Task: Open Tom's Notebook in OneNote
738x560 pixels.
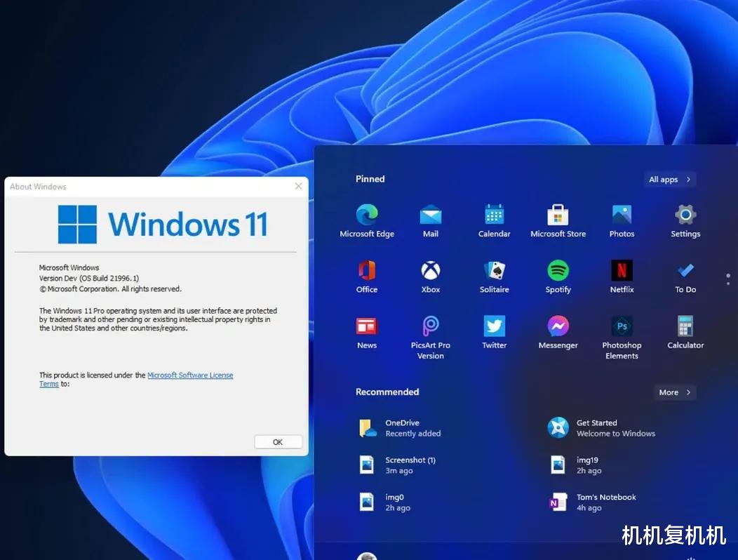Action: [x=592, y=502]
